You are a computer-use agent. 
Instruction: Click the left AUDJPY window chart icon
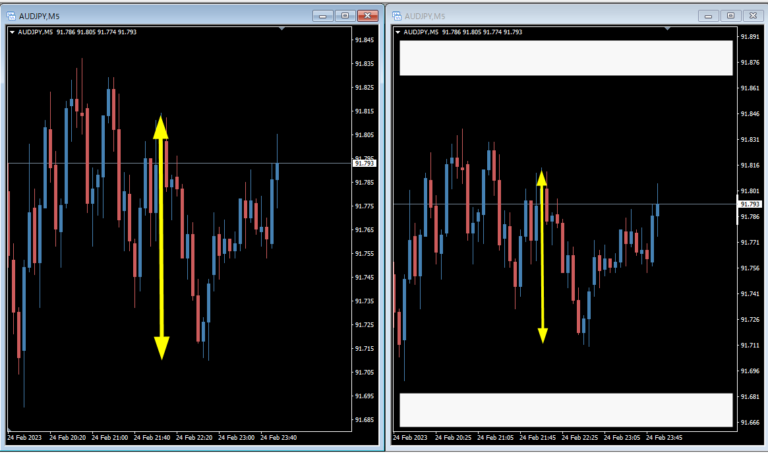tap(11, 15)
